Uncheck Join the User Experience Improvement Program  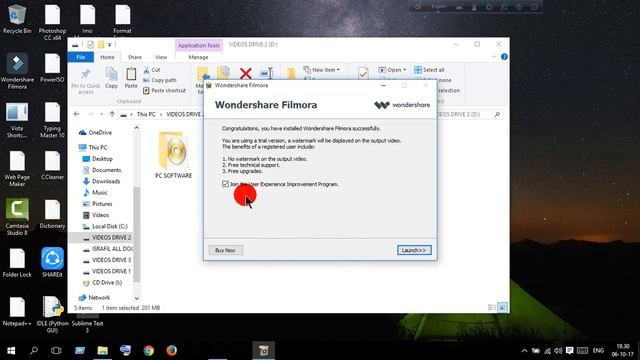click(225, 184)
